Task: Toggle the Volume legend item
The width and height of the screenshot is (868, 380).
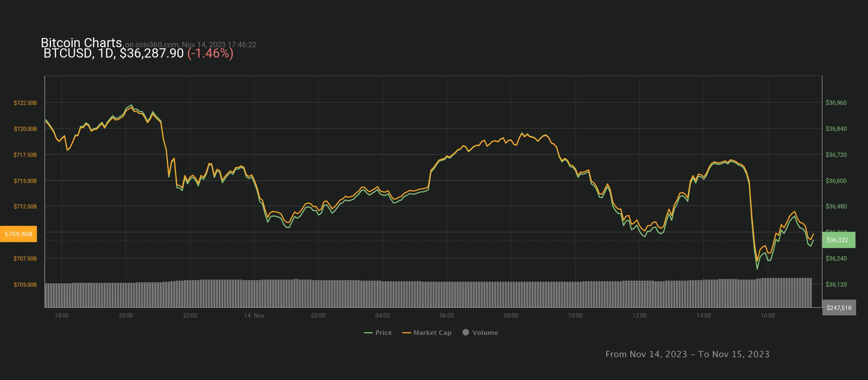Action: click(485, 332)
